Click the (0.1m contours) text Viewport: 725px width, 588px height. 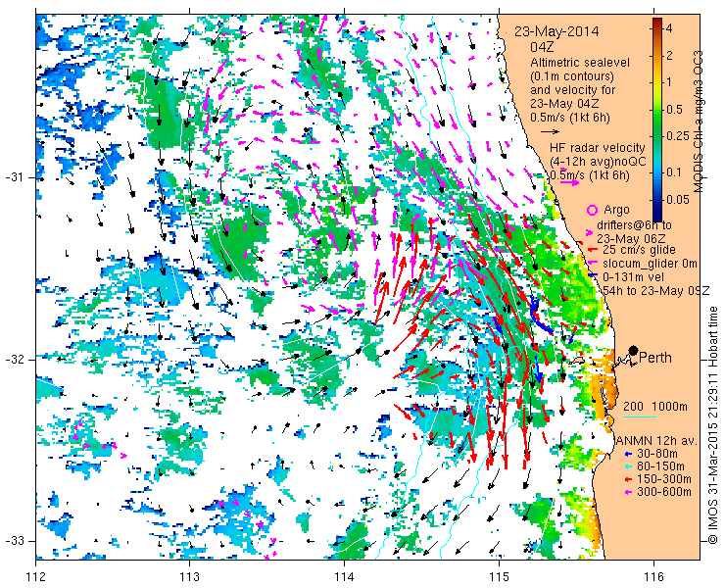coord(572,75)
